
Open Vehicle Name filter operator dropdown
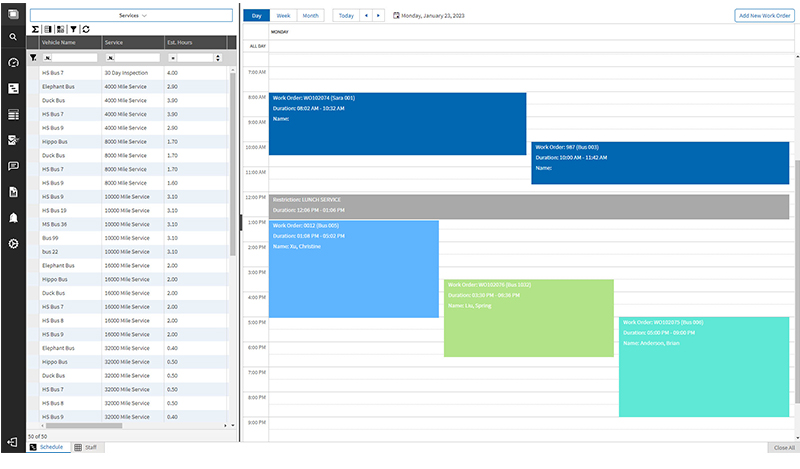click(x=47, y=58)
